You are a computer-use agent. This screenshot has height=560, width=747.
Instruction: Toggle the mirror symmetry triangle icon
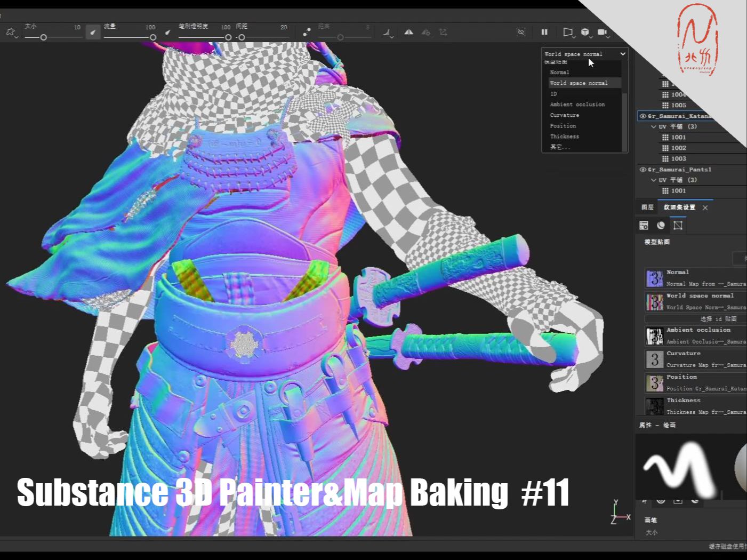pos(408,32)
